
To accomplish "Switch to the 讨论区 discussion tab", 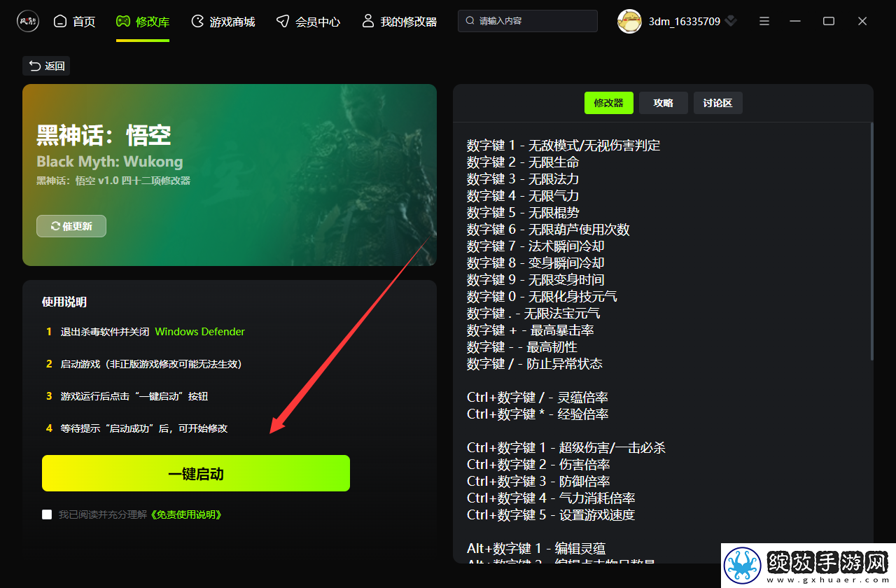I will (x=718, y=103).
